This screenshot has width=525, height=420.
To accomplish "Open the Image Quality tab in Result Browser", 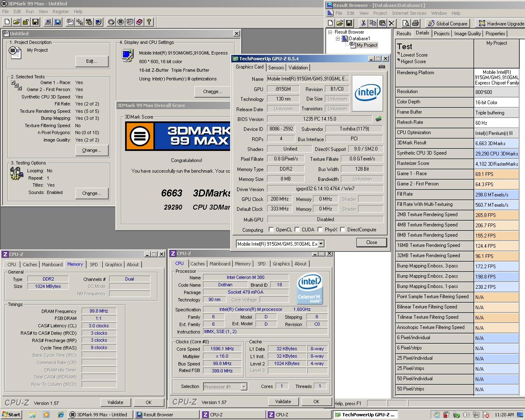I will pyautogui.click(x=467, y=34).
